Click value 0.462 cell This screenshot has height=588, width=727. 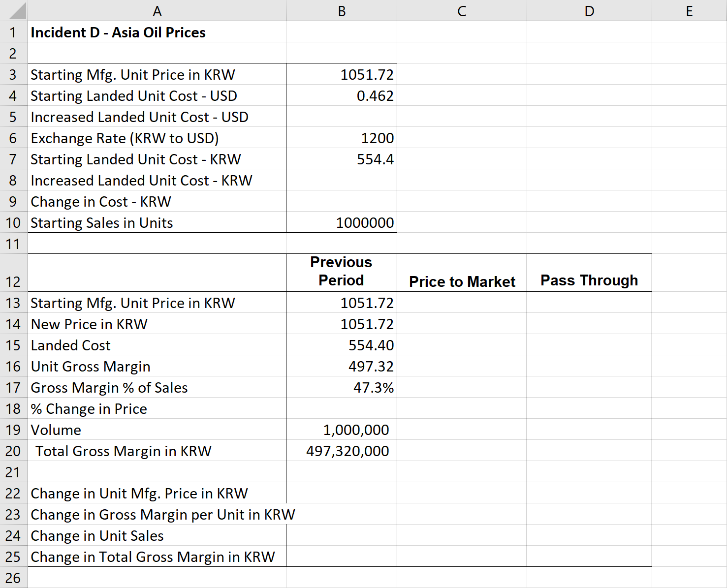[375, 96]
